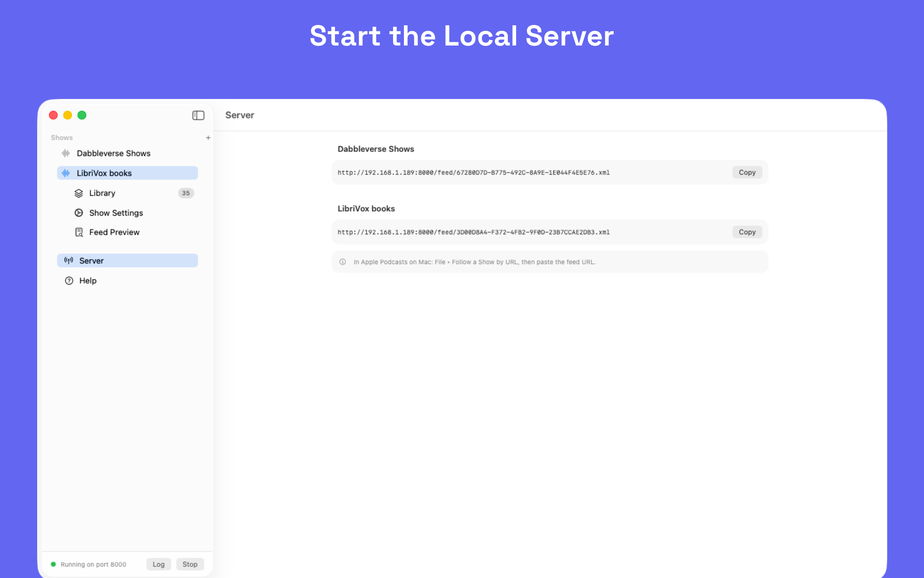The height and width of the screenshot is (578, 924).
Task: Select LibriVox books in the sidebar
Action: (x=127, y=173)
